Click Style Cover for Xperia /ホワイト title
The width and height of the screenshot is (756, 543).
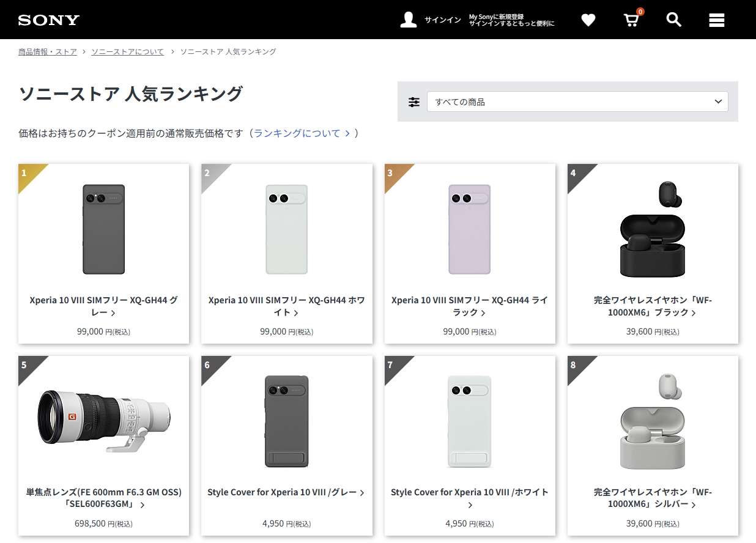470,498
